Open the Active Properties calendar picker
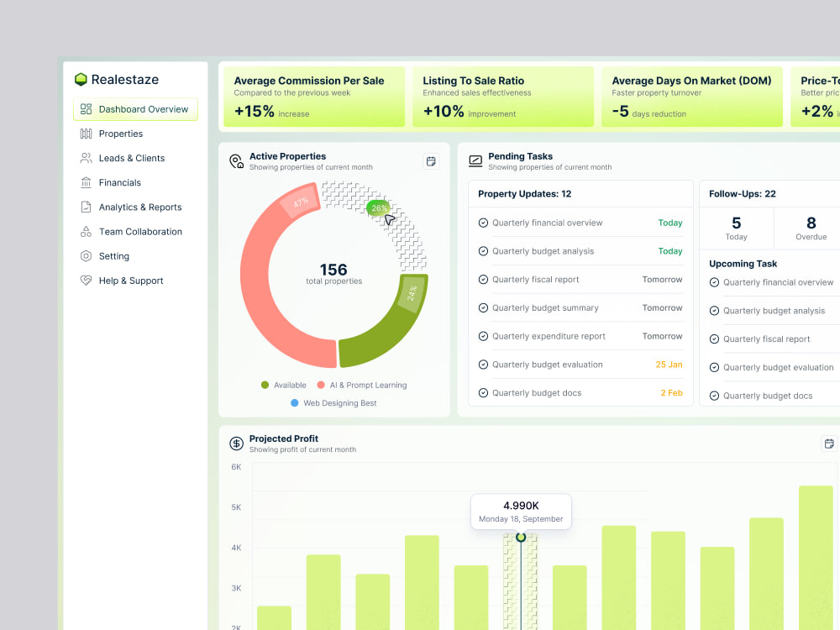Screen dimensions: 840x630 click(431, 161)
